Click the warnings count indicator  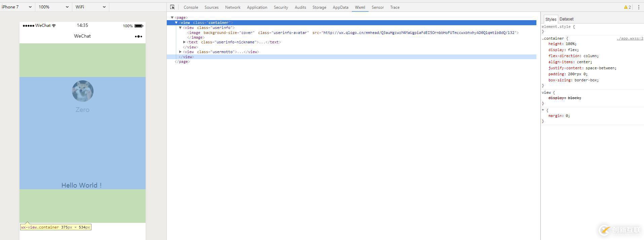(x=628, y=7)
